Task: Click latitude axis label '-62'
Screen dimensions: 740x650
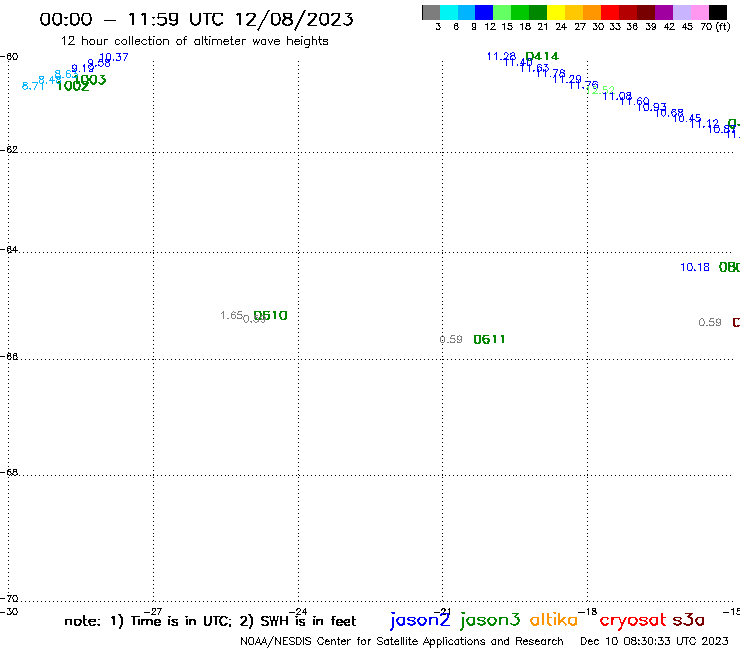Action: tap(9, 150)
